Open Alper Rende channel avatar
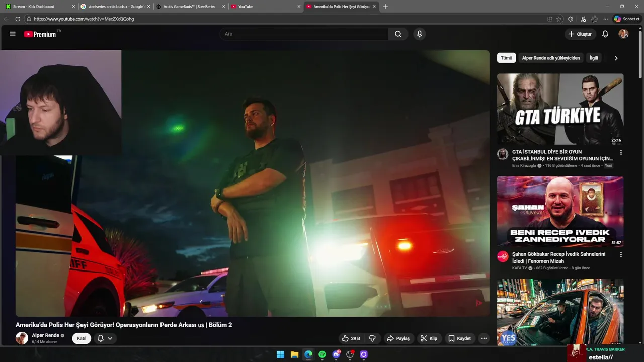Screen dimensions: 644x362 [22, 338]
